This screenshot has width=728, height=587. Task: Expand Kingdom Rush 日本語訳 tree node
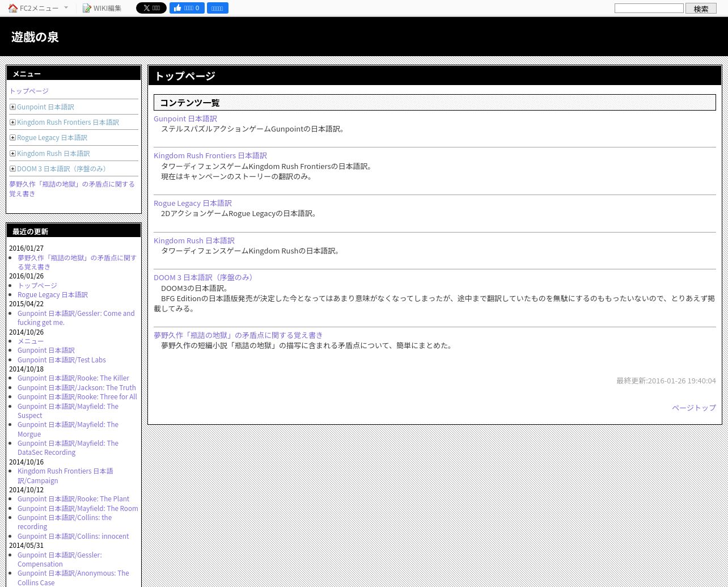[12, 153]
